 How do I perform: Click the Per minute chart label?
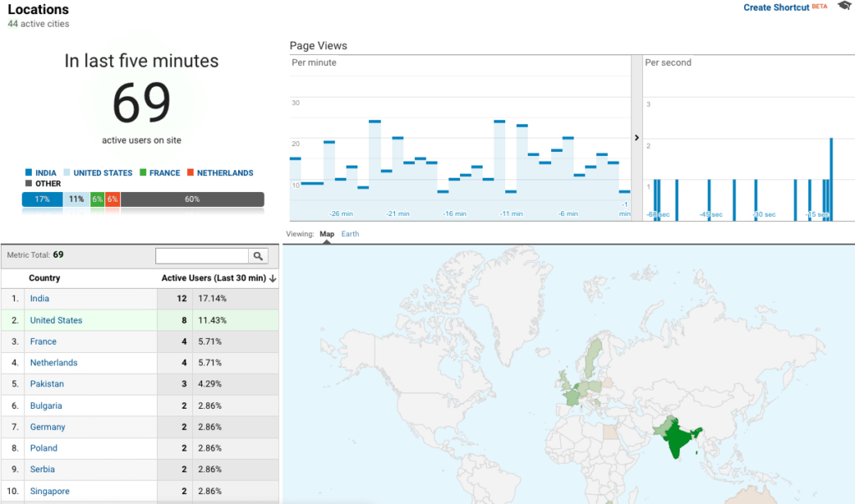[x=314, y=63]
